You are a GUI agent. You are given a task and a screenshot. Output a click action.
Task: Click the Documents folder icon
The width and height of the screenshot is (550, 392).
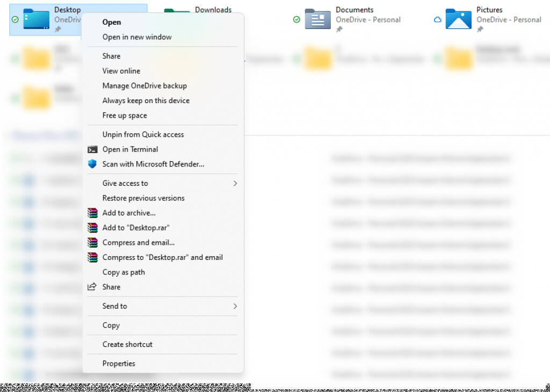click(x=318, y=19)
